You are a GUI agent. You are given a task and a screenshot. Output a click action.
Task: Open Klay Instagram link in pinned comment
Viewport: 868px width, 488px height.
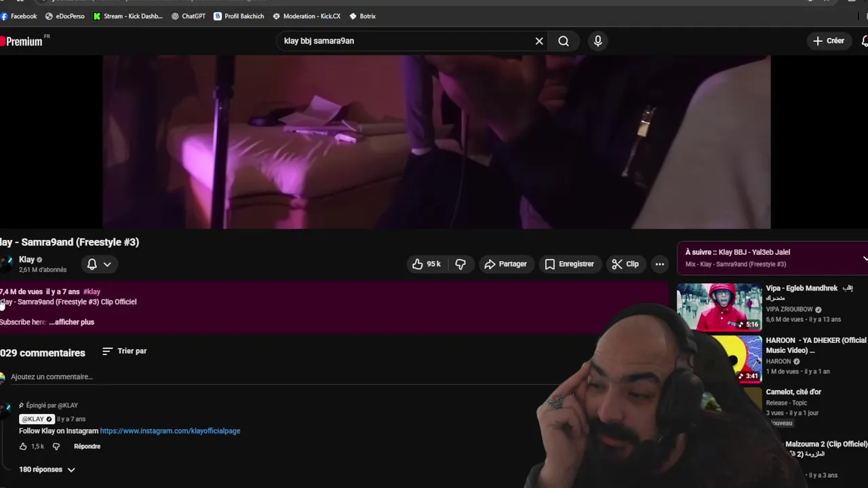tap(170, 431)
